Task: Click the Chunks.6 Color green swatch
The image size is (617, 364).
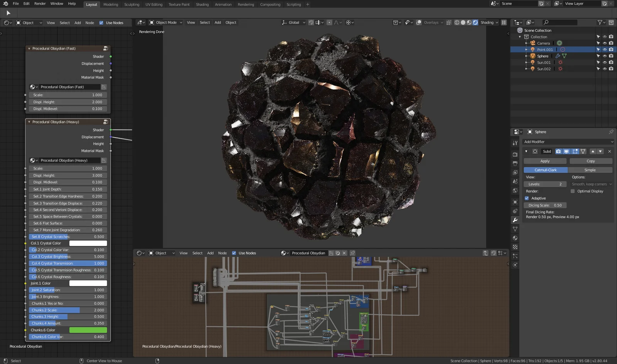Action: coord(88,330)
